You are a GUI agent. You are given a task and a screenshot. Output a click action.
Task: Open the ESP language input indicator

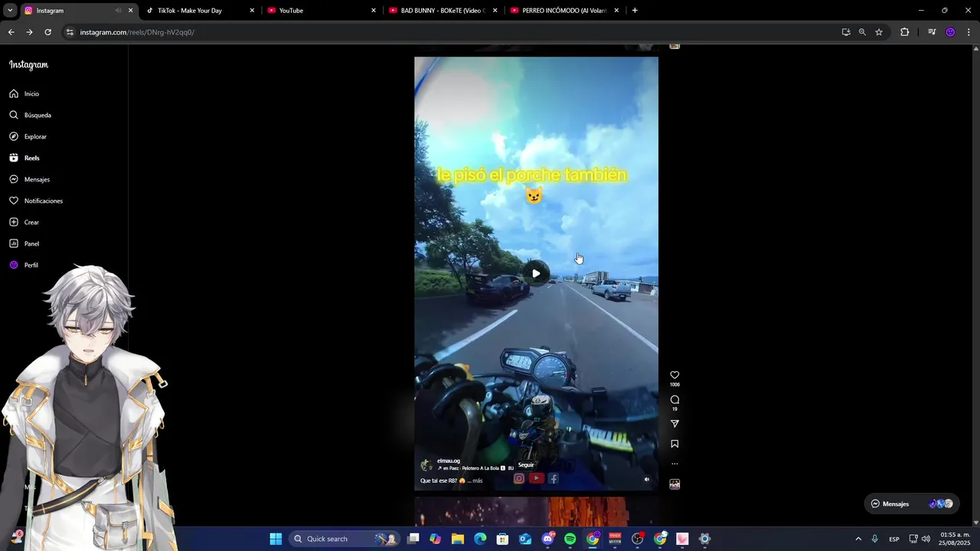pos(894,539)
